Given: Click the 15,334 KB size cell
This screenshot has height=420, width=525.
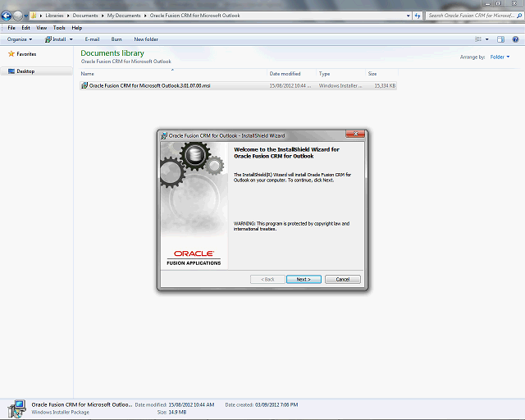Looking at the screenshot, I should tap(385, 86).
